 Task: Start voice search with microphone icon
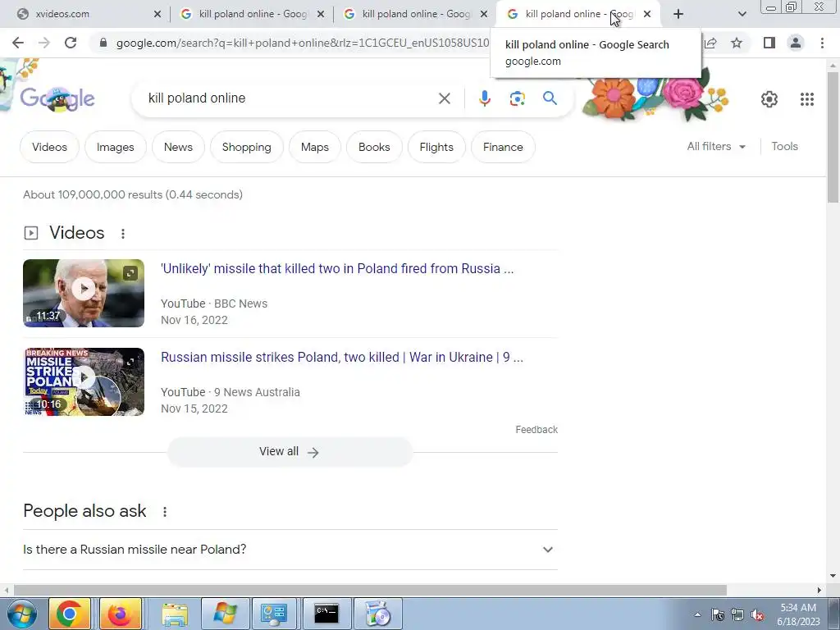(485, 98)
